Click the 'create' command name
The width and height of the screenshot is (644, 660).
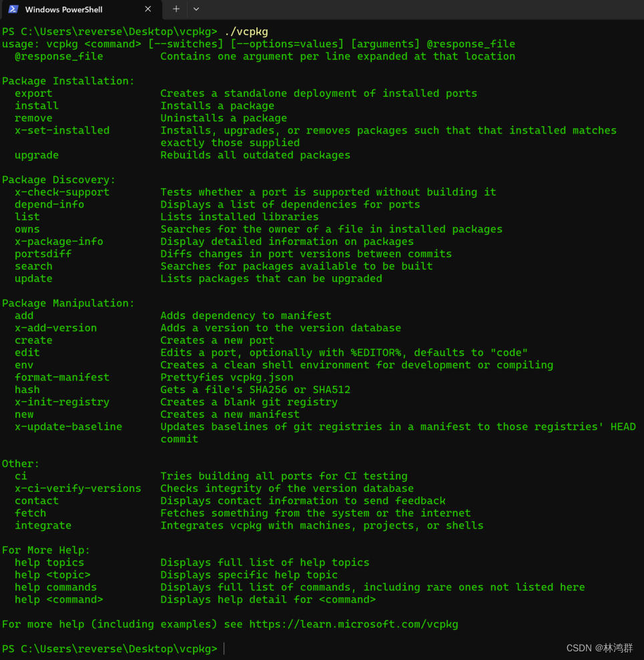point(33,340)
